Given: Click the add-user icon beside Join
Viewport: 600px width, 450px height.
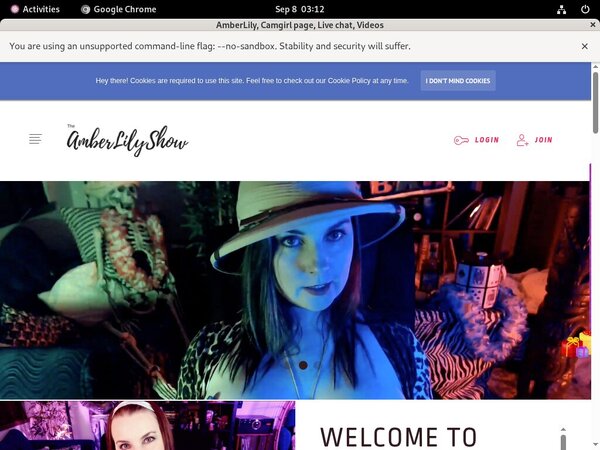Looking at the screenshot, I should [522, 141].
